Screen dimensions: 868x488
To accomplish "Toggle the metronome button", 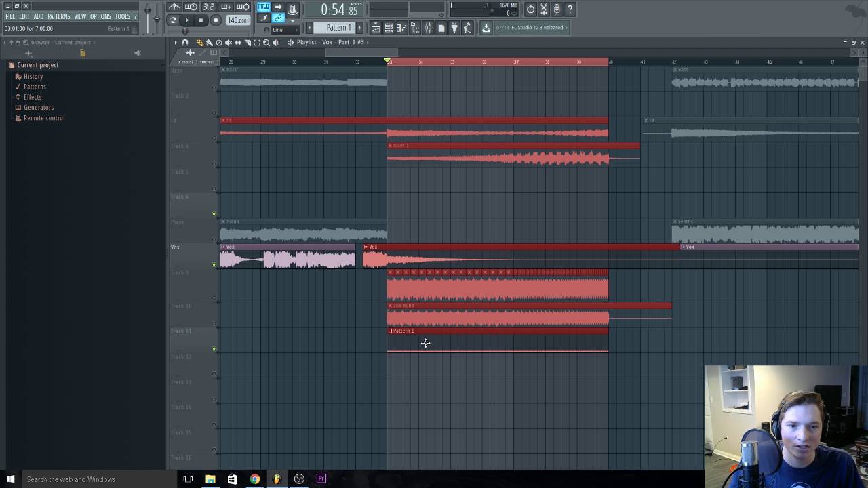I will point(174,7).
